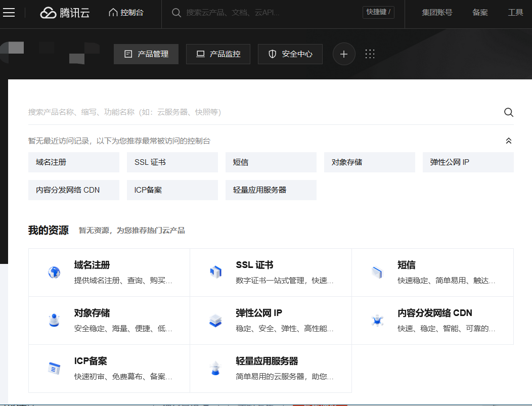Click the 内容分发网络 CDN card icon
Screen dimensions: 532x406
377,320
